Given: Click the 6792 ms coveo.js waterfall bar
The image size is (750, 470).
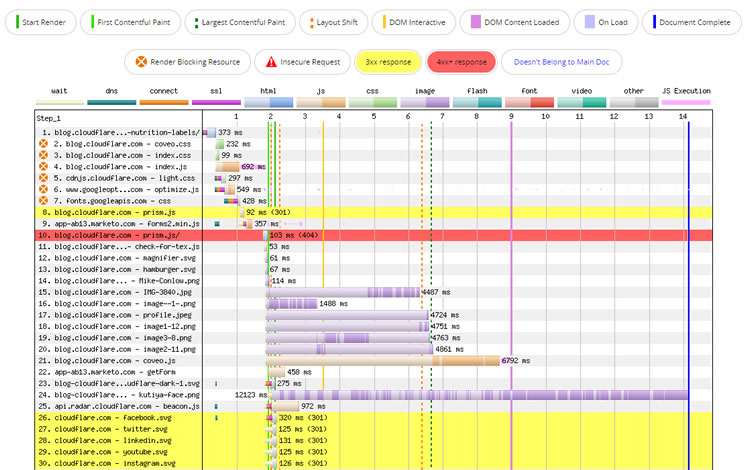Looking at the screenshot, I should click(x=383, y=361).
